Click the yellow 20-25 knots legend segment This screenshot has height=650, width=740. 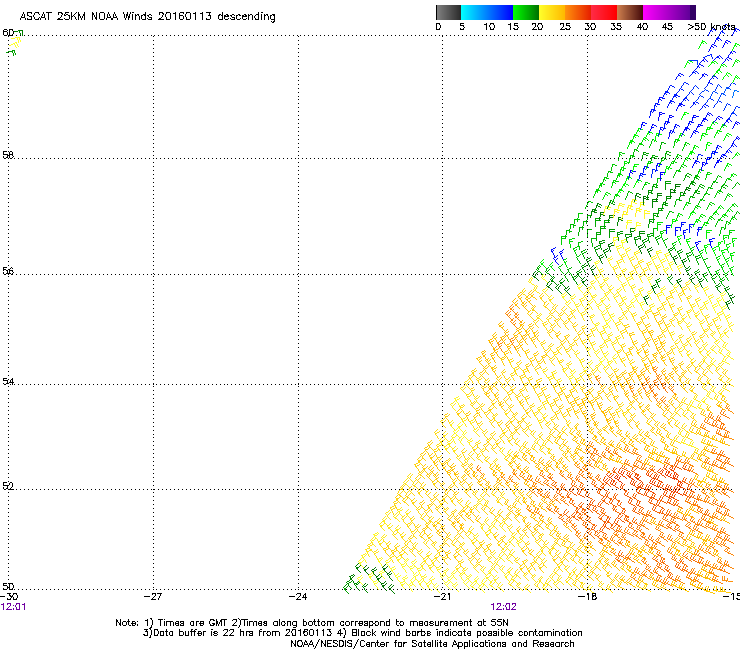[552, 12]
